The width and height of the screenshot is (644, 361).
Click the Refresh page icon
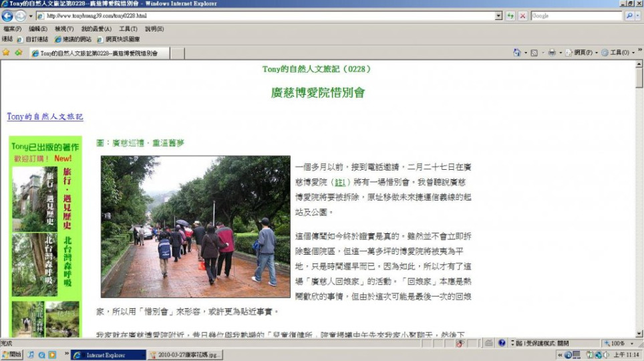tap(510, 16)
